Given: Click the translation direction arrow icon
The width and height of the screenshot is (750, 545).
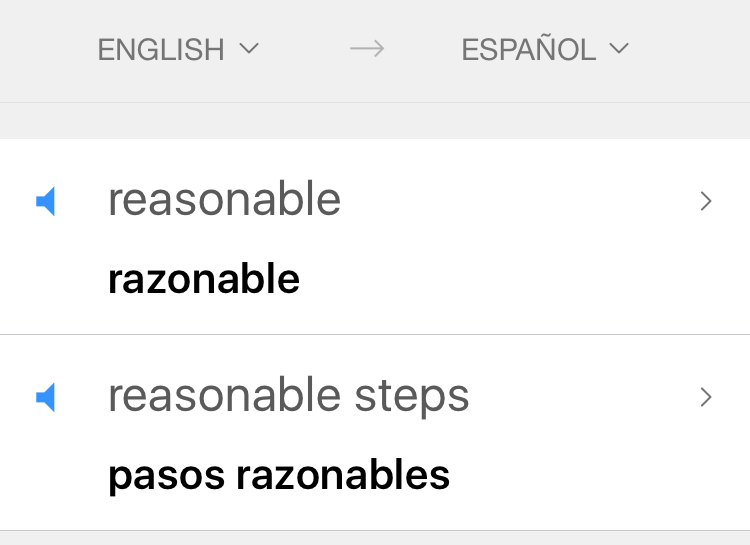Looking at the screenshot, I should [x=367, y=49].
